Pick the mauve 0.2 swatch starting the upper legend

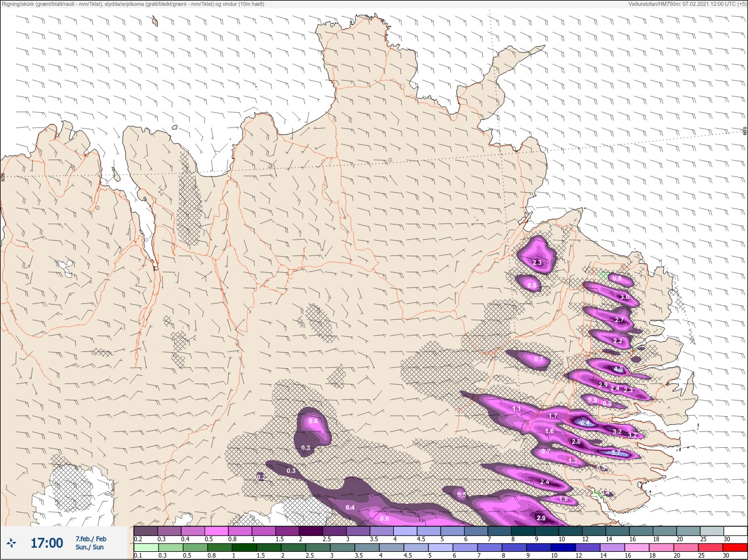coord(146,531)
